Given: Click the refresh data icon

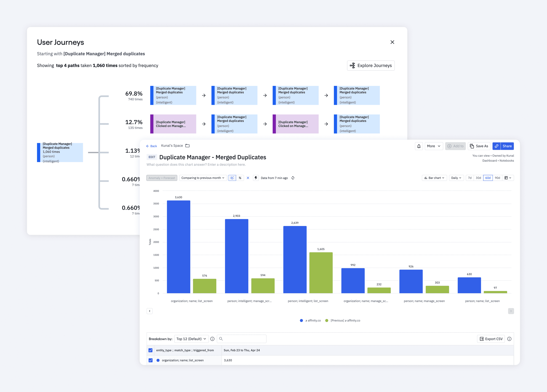Looking at the screenshot, I should coord(293,178).
